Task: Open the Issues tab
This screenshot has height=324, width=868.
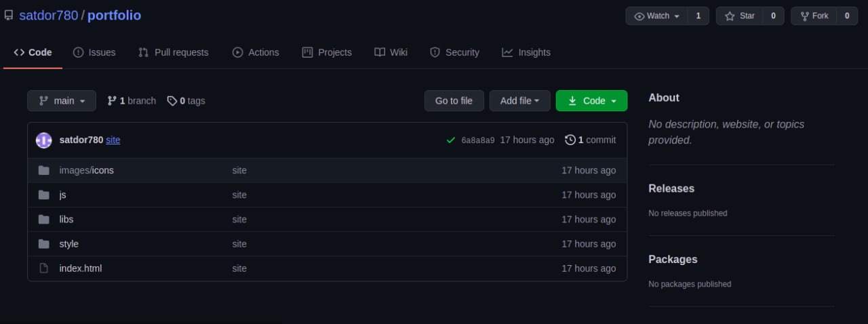Action: pyautogui.click(x=94, y=52)
